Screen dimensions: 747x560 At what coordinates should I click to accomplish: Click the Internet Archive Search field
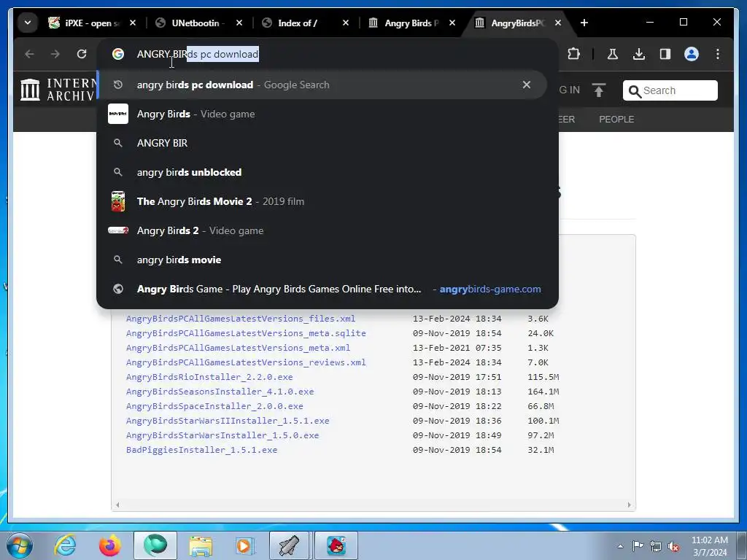[670, 90]
